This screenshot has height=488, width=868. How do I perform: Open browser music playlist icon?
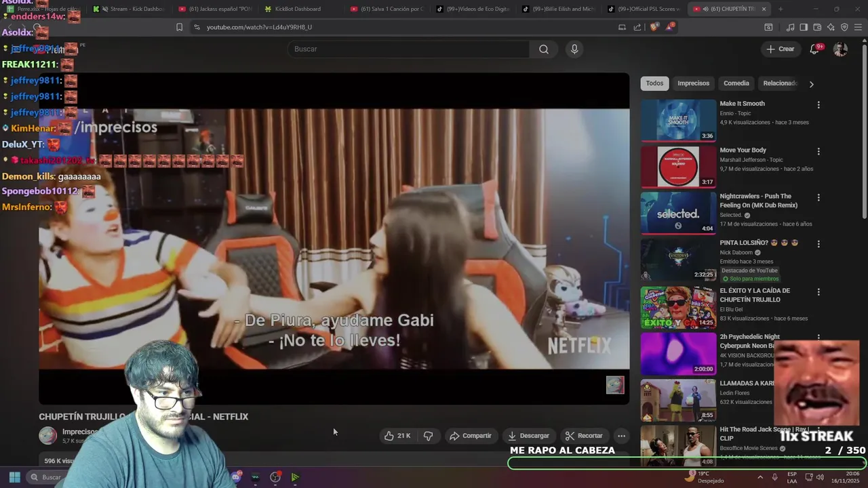790,27
